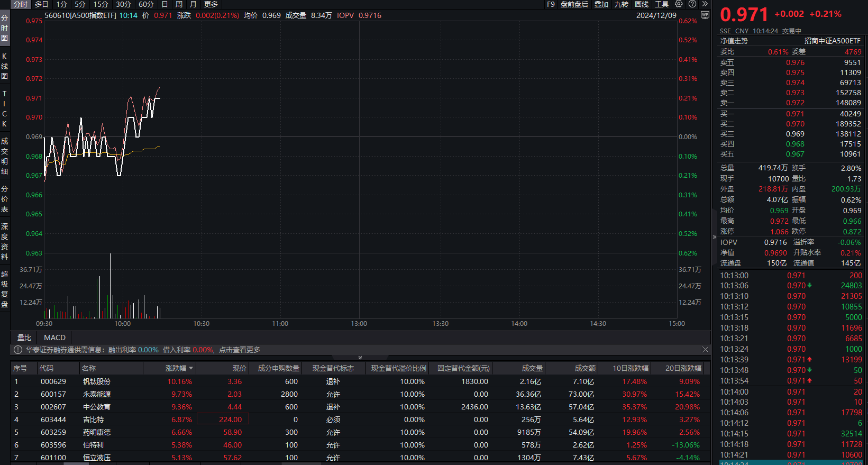Select the 60分 chart period
Screen dimensions: 868x465
146,4
